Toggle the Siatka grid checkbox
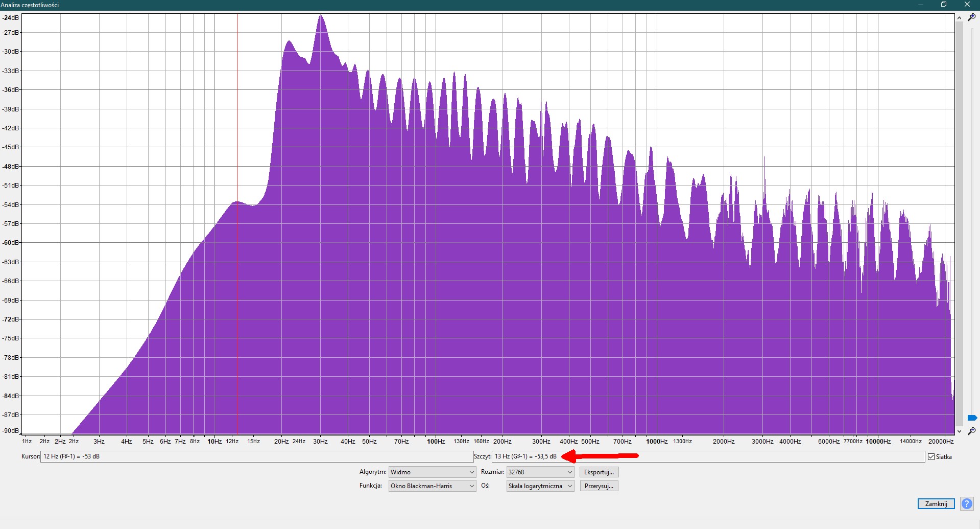 (931, 457)
